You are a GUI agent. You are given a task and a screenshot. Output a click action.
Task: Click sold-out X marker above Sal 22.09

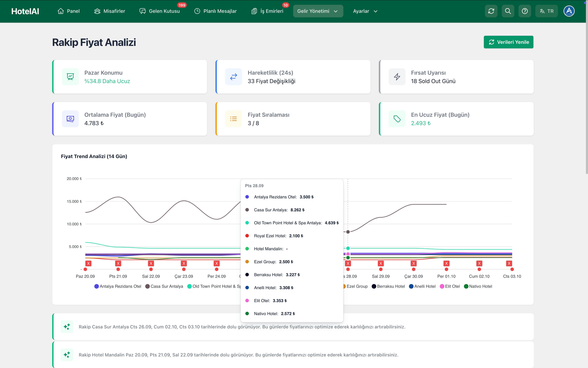pyautogui.click(x=151, y=263)
